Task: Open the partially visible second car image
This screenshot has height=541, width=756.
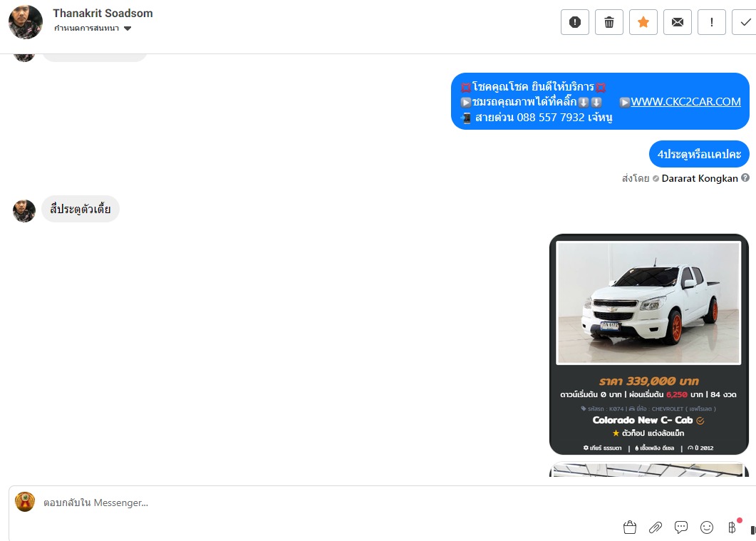Action: pyautogui.click(x=649, y=470)
